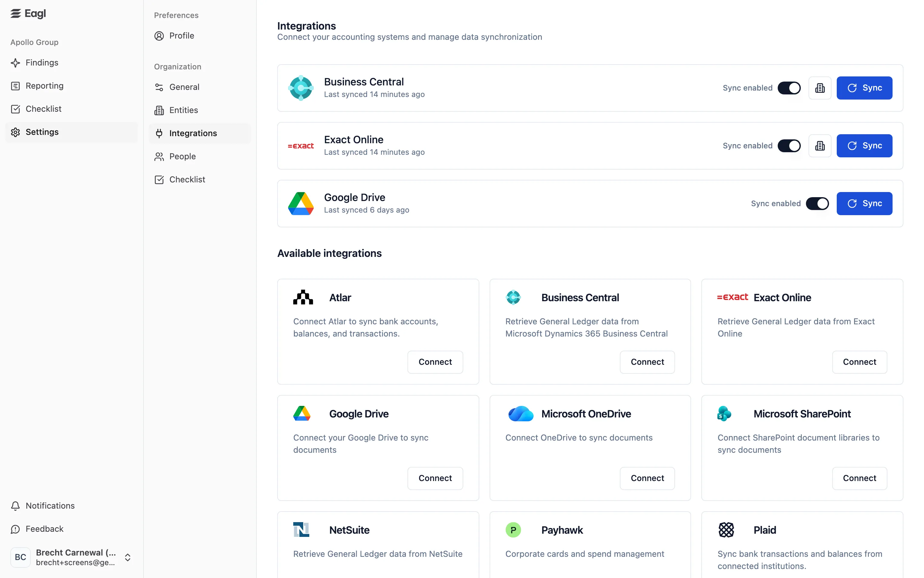Expand the Brecht Carnewal account switcher
This screenshot has width=924, height=578.
tap(127, 557)
